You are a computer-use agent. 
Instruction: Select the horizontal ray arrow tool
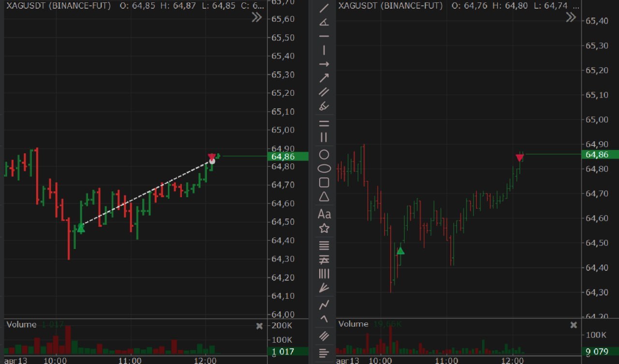pos(324,64)
